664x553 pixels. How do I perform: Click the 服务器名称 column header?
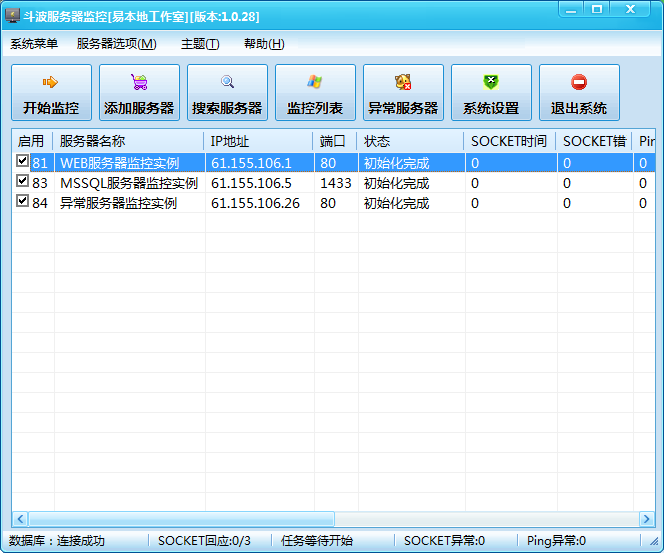(129, 141)
